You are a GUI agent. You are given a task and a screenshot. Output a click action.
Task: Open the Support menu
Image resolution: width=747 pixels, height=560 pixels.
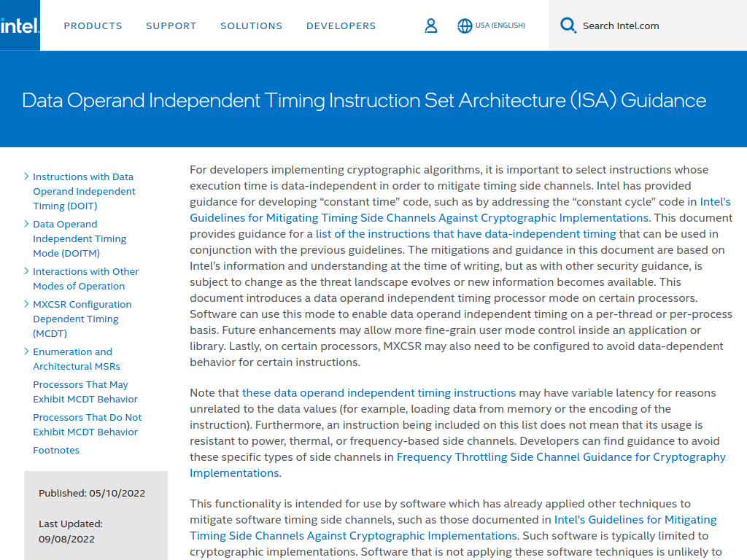171,26
